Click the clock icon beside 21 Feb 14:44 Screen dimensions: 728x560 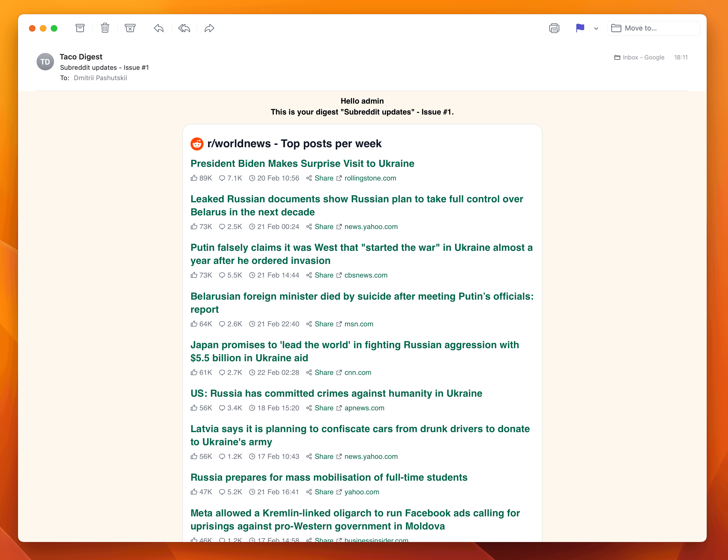pyautogui.click(x=252, y=275)
